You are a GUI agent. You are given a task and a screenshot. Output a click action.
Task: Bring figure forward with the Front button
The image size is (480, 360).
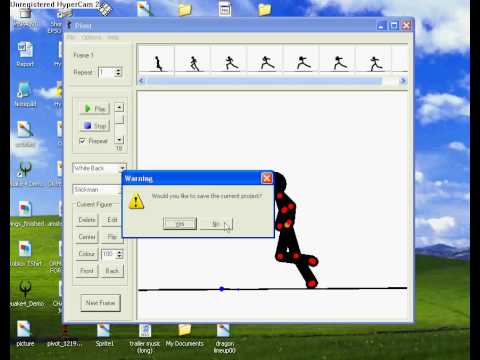coord(87,271)
